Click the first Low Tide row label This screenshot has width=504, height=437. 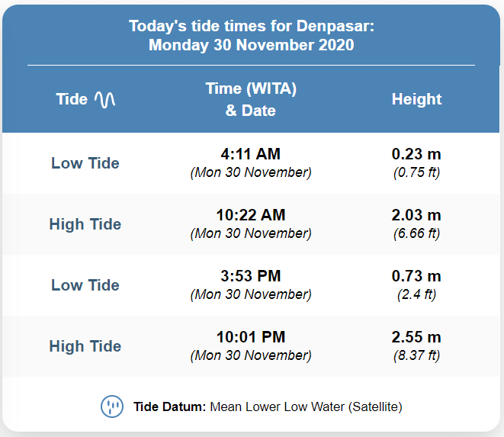[85, 163]
